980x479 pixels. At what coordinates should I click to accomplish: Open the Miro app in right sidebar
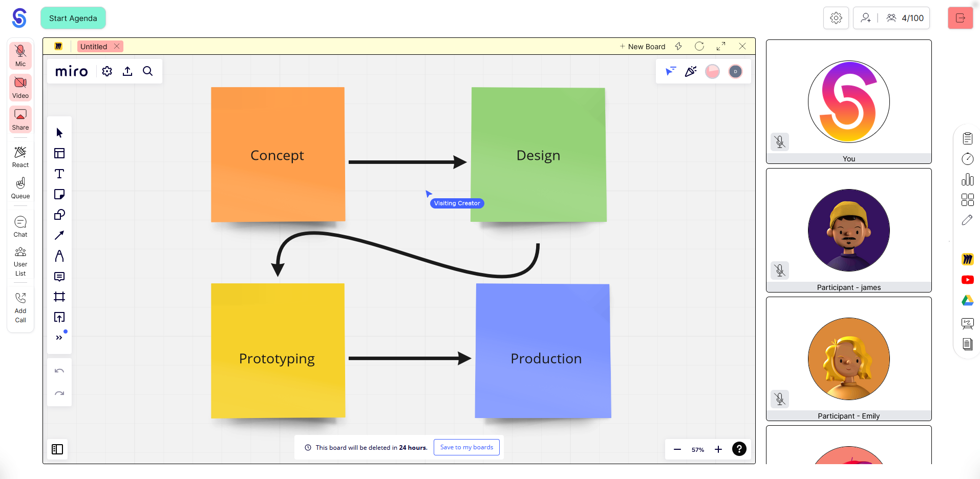pyautogui.click(x=968, y=259)
